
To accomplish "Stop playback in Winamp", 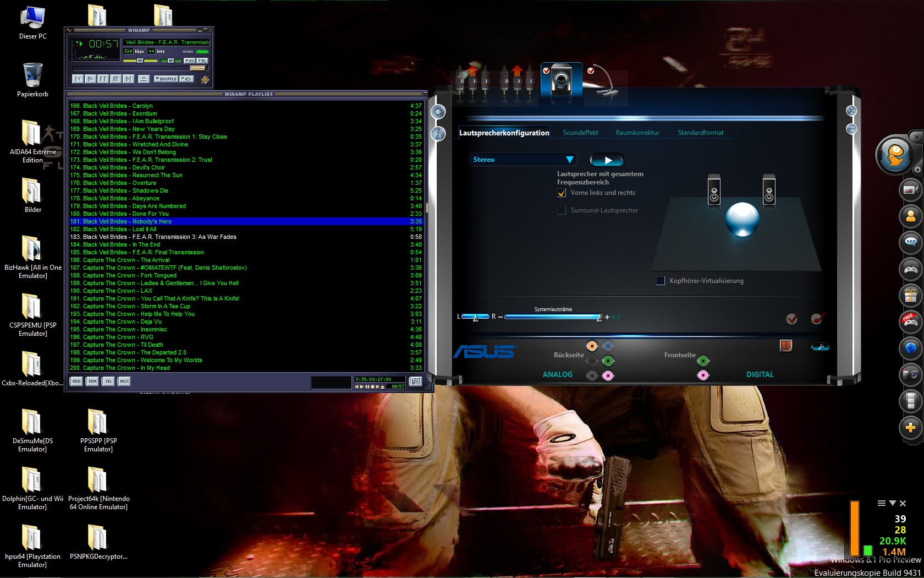I will click(x=116, y=79).
